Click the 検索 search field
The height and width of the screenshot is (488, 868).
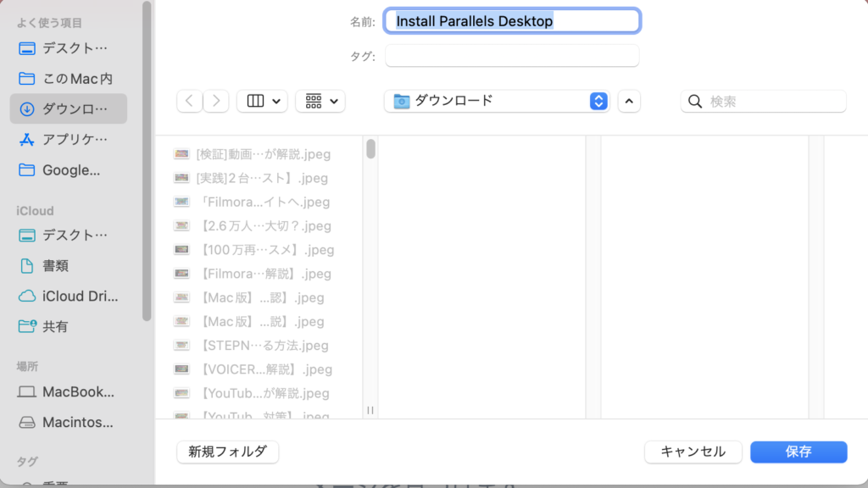click(x=764, y=102)
